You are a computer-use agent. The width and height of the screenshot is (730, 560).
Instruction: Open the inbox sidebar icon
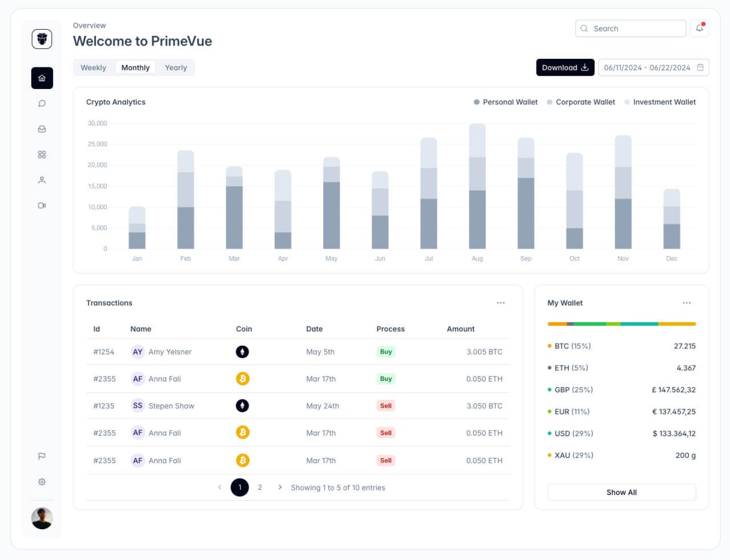pyautogui.click(x=42, y=129)
